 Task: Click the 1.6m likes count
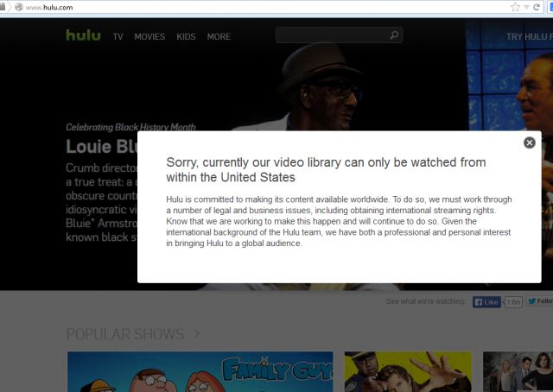coord(513,301)
